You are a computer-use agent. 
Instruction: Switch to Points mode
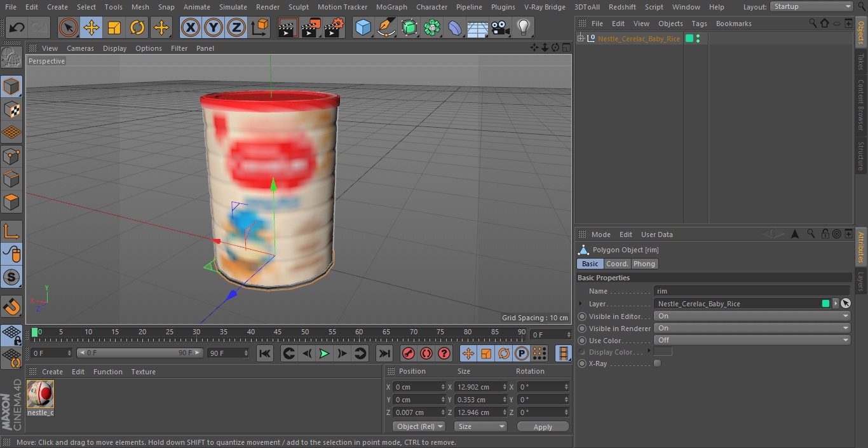click(x=11, y=156)
